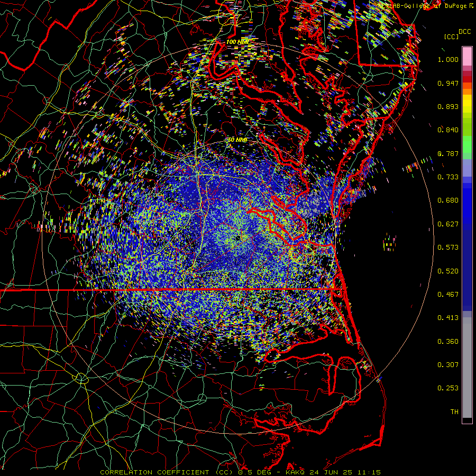
Task: Select the 0.893 scale value
Action: pyautogui.click(x=448, y=106)
